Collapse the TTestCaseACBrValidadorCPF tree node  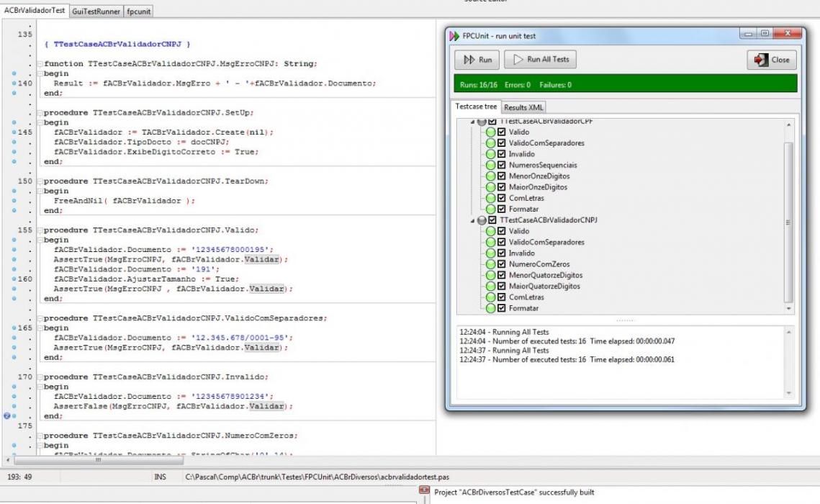(x=472, y=122)
